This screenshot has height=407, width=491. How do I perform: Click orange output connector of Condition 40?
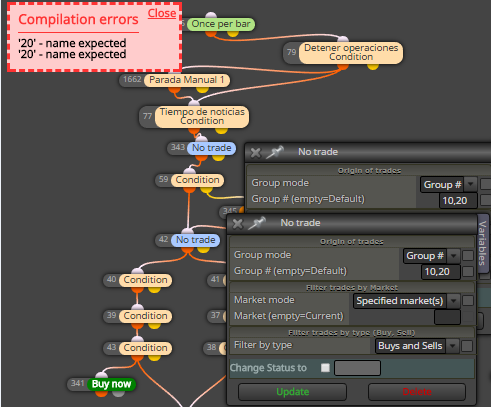[137, 289]
